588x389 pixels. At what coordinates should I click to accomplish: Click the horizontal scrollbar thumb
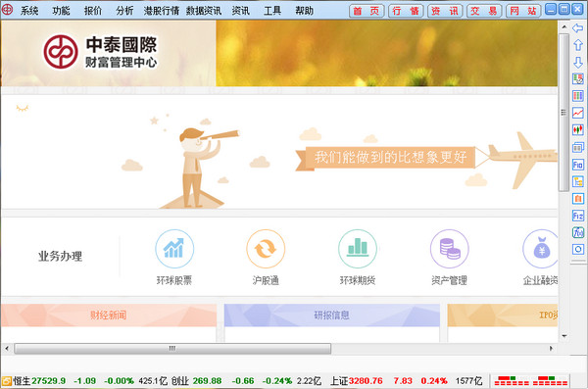point(172,349)
